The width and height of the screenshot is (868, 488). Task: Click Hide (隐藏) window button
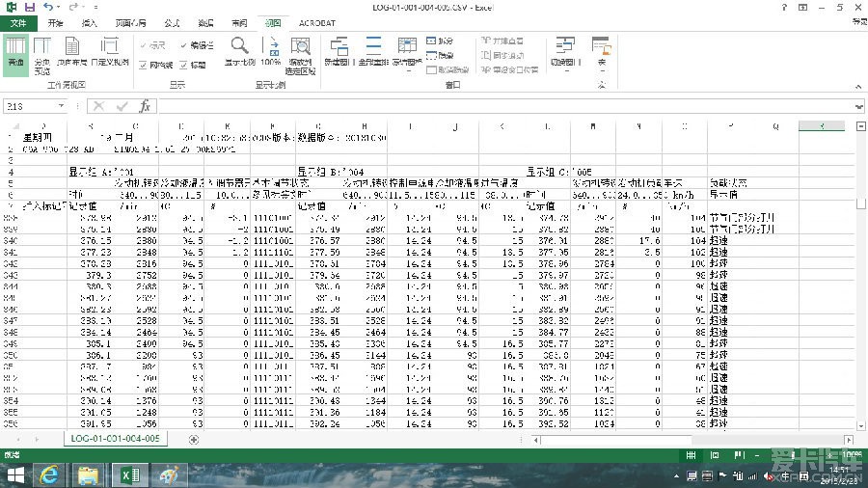click(x=440, y=55)
